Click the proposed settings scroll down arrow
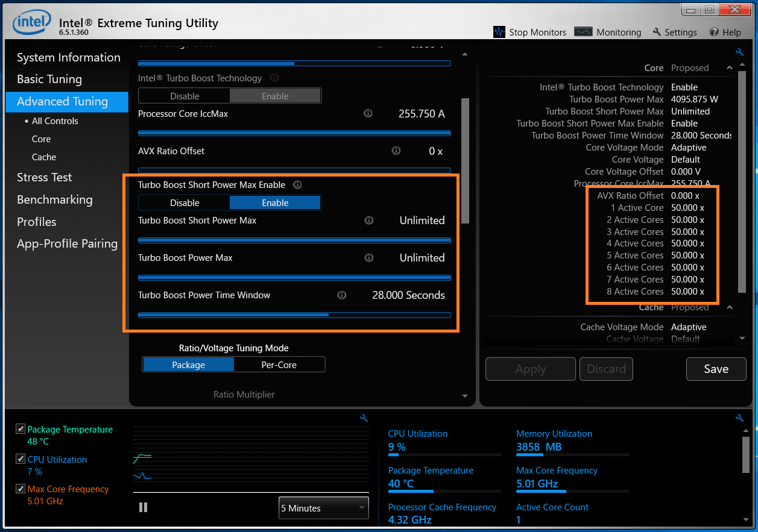Image resolution: width=758 pixels, height=532 pixels. [742, 339]
